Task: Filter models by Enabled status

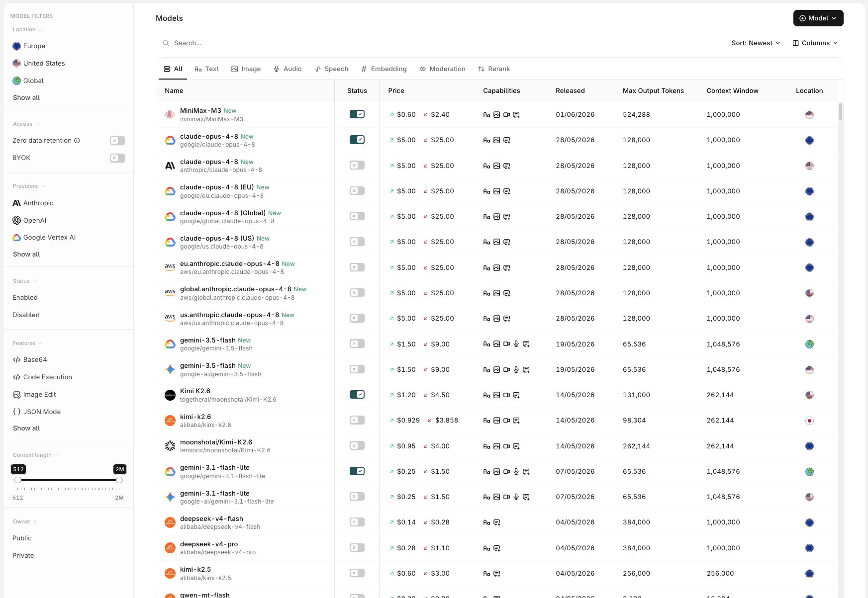Action: (25, 298)
